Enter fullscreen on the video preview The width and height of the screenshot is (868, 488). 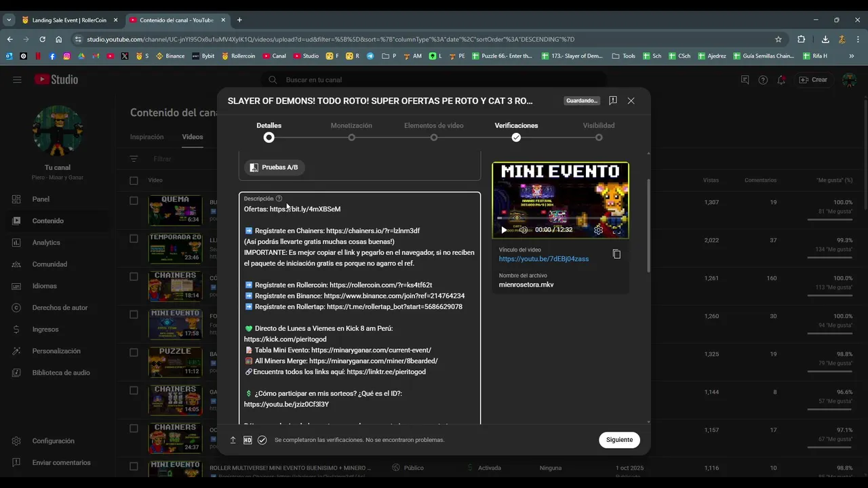[x=616, y=230]
